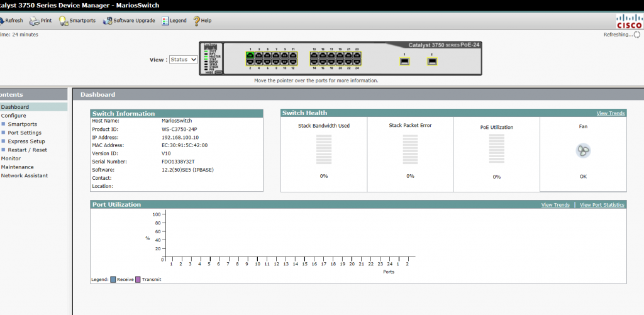Viewport: 644px width, 315px height.
Task: Click the Fan OK status text
Action: click(583, 177)
